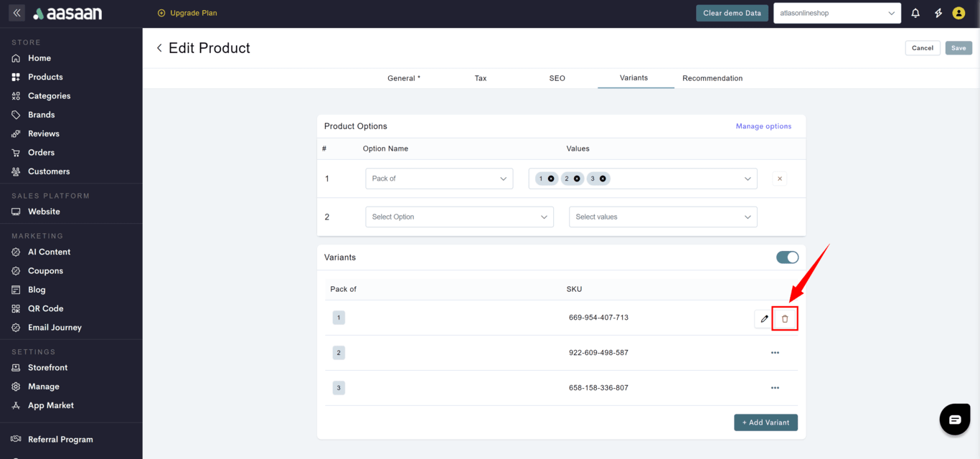980x459 pixels.
Task: Open the Manage options link
Action: pos(763,126)
